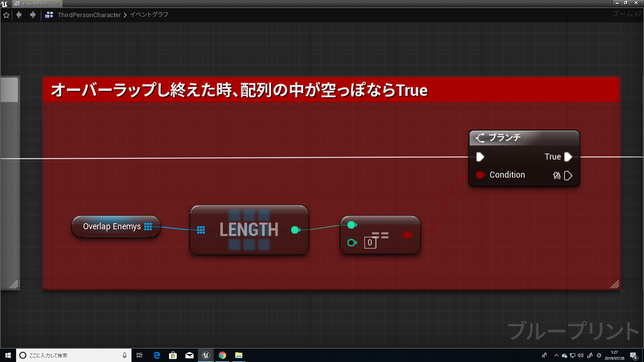Click the Windows Start button
Image resolution: width=644 pixels, height=362 pixels.
8,355
